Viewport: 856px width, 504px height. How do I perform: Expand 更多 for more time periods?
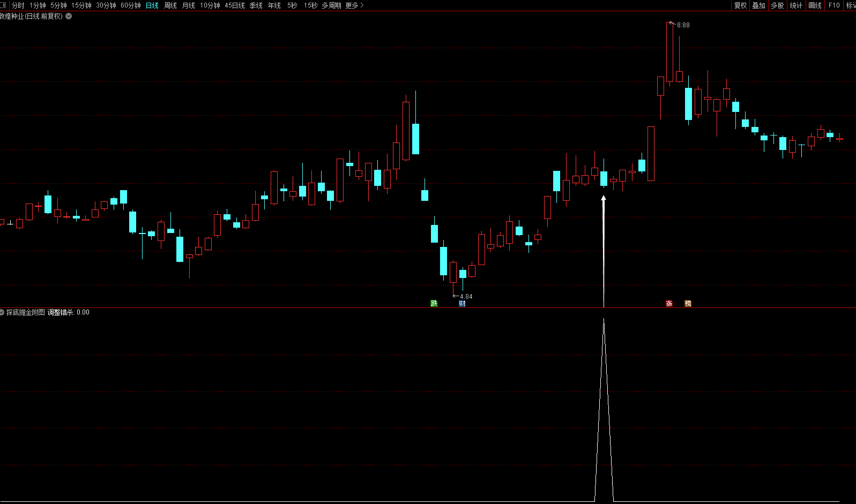coord(354,5)
